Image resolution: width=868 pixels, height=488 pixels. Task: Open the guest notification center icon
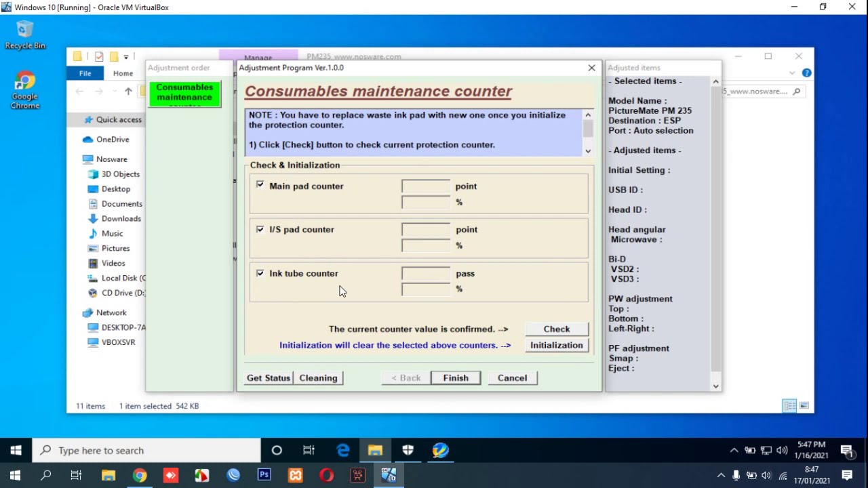(x=847, y=450)
